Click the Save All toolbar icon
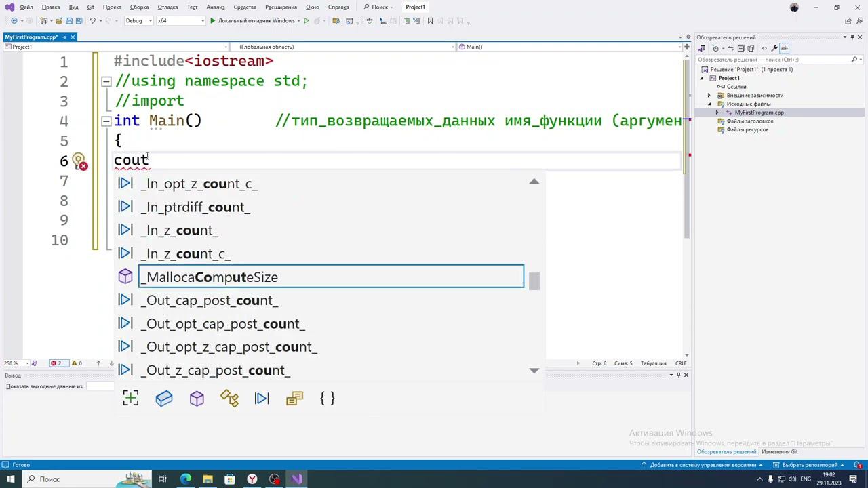Viewport: 868px width, 488px height. click(x=79, y=21)
